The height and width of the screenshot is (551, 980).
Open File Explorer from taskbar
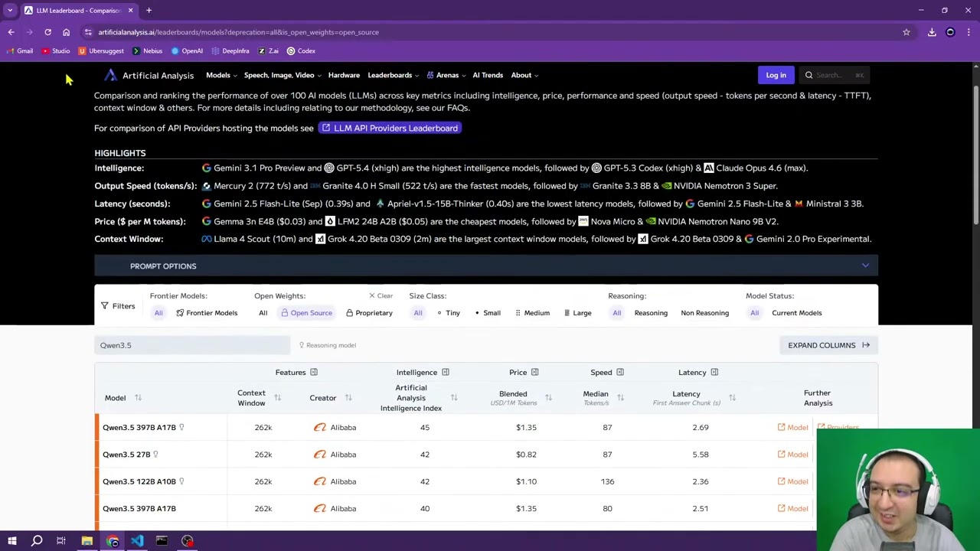point(87,541)
